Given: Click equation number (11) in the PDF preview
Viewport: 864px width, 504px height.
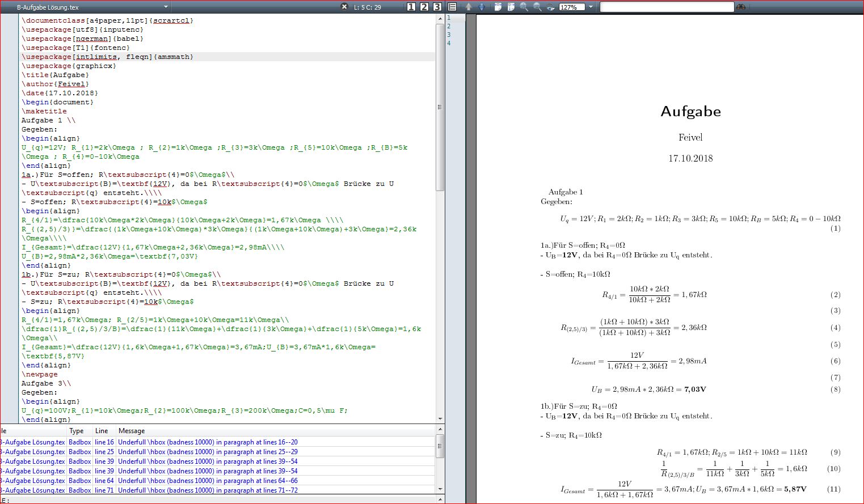Looking at the screenshot, I should tap(833, 489).
